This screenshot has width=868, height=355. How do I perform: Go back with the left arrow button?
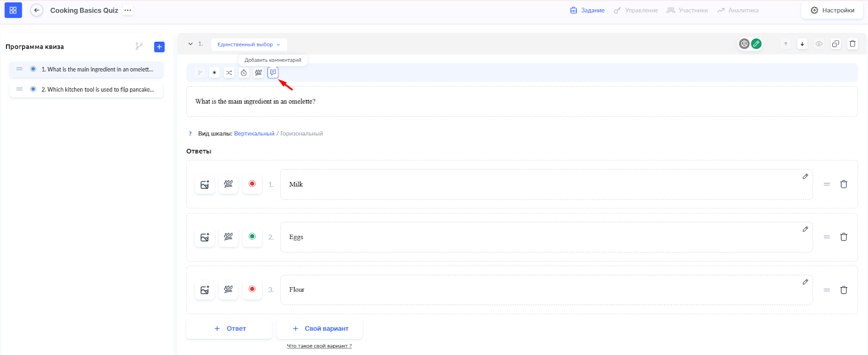[36, 10]
